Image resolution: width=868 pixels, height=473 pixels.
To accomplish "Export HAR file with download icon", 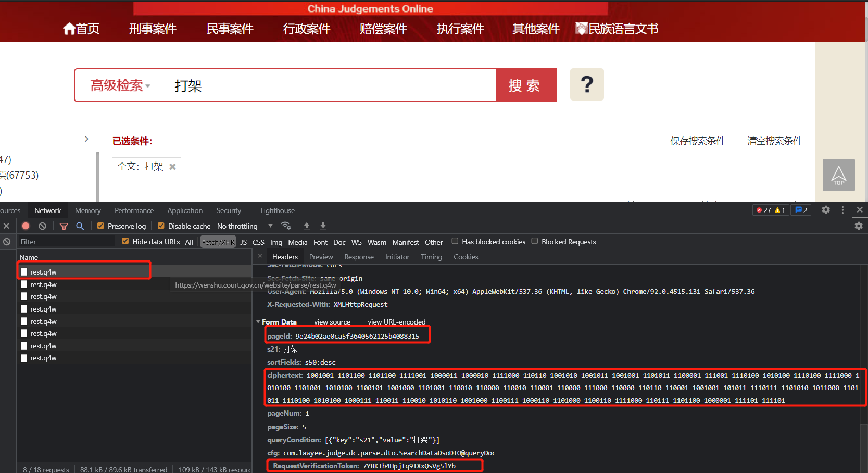I will (x=323, y=226).
